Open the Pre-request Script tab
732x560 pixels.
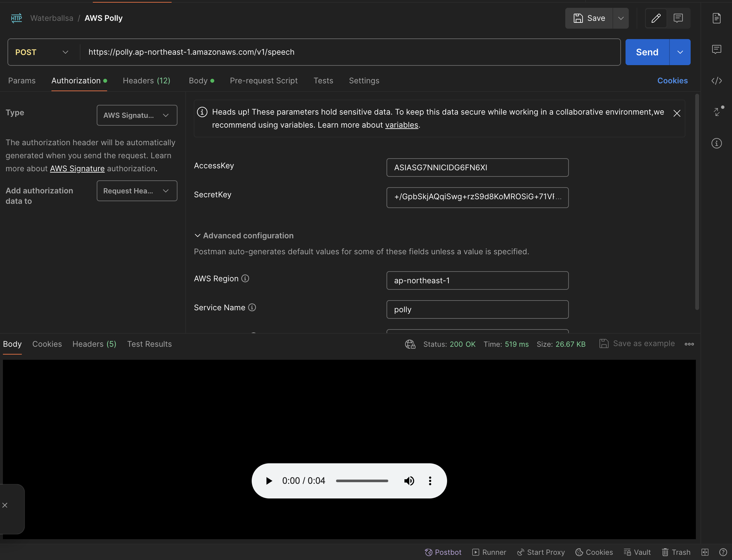point(263,81)
